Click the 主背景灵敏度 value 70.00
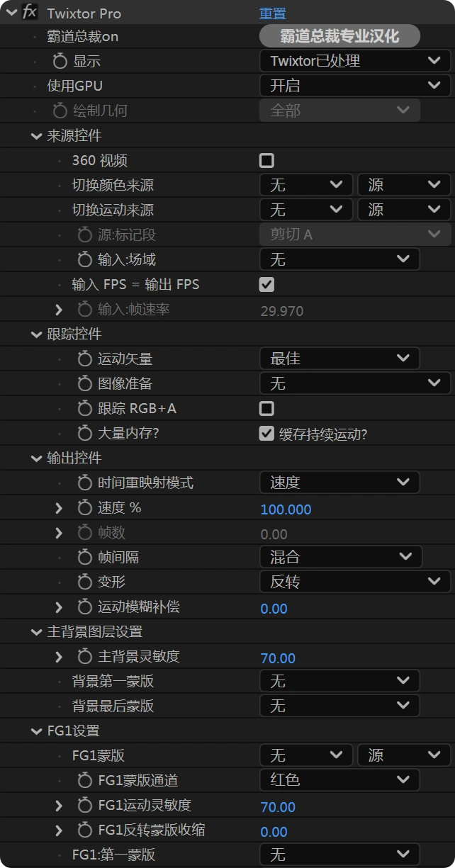Screen dimensions: 455x868 (278, 658)
